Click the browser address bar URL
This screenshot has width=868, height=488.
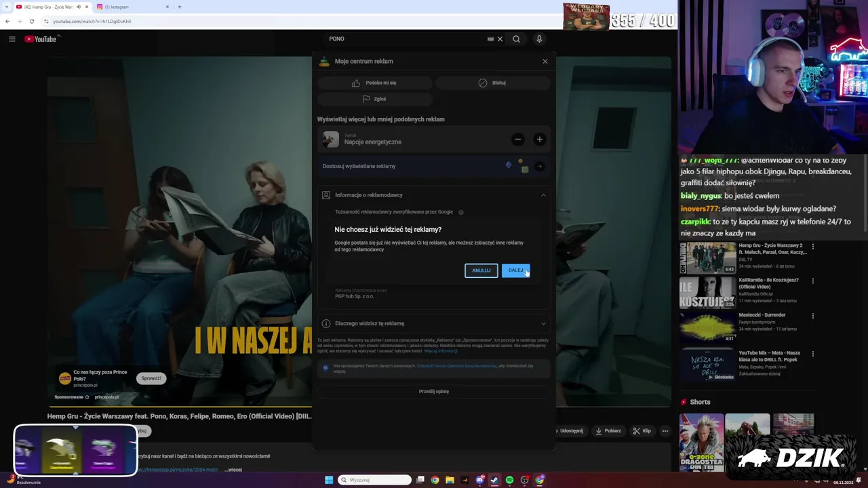[92, 21]
